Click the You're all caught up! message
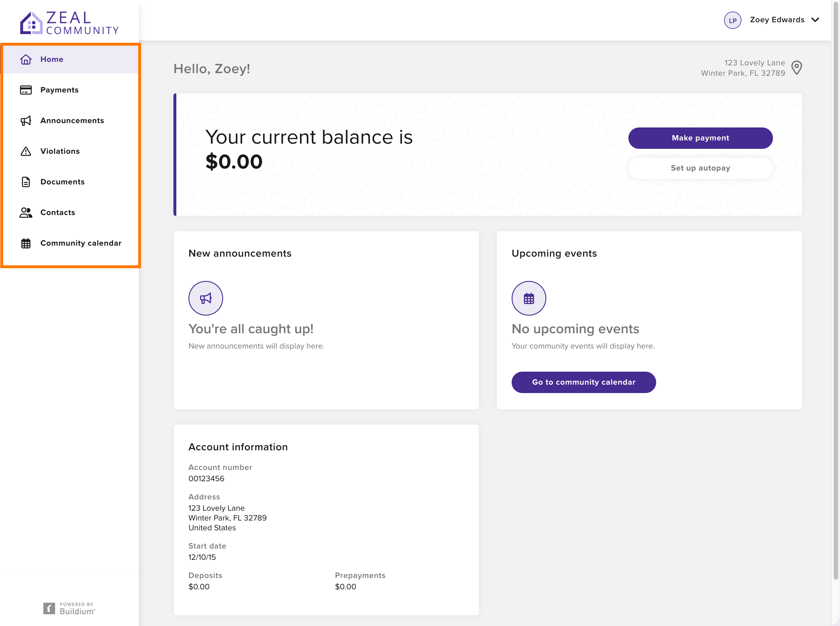840x626 pixels. (x=251, y=329)
